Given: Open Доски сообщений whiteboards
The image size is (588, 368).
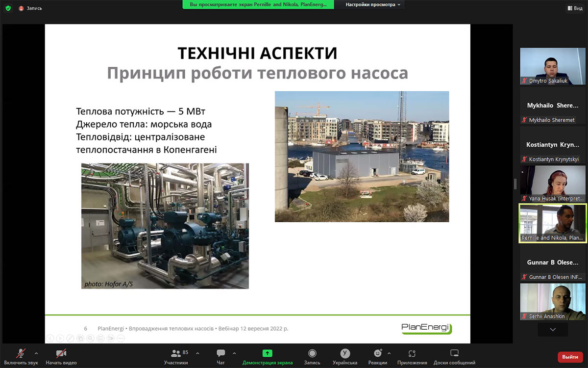Looking at the screenshot, I should 454,356.
